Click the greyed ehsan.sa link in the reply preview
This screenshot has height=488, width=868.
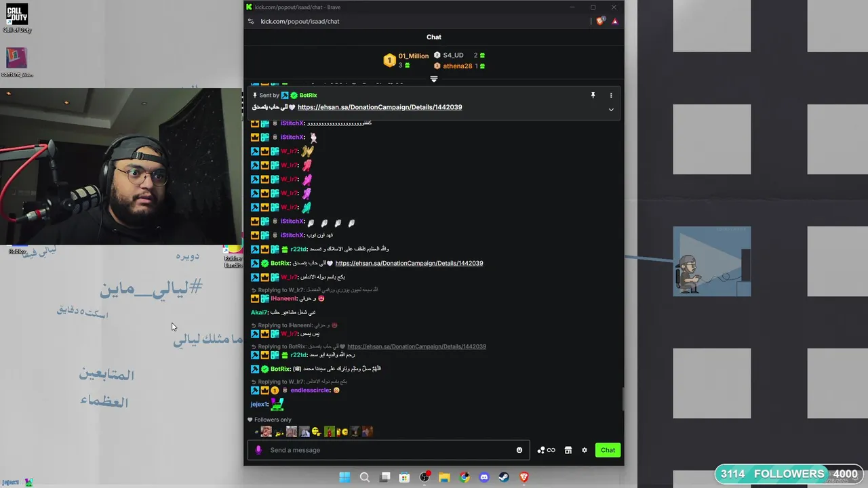(x=416, y=346)
